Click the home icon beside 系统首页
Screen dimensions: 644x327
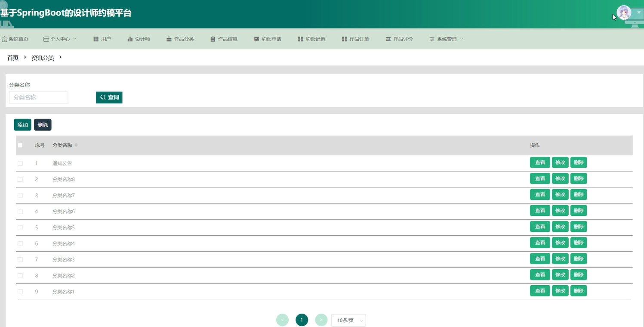[x=5, y=39]
